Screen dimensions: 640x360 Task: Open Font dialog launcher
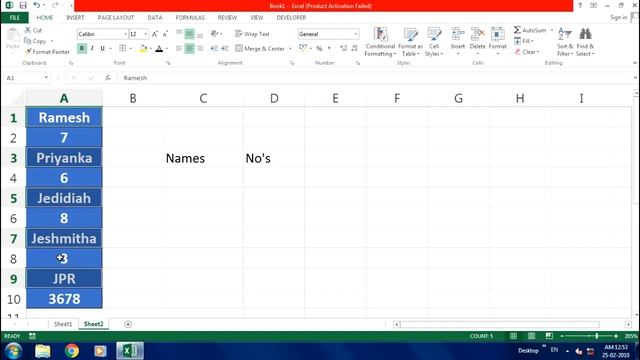tap(168, 63)
